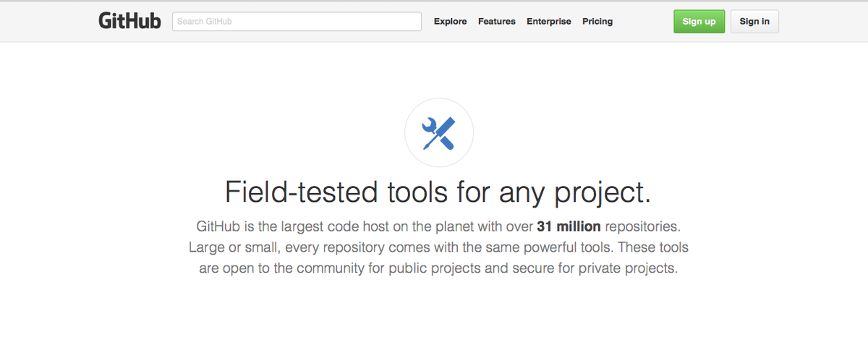Click the 'Field-tested tools for any project.' heading
The image size is (868, 361).
coord(438,192)
